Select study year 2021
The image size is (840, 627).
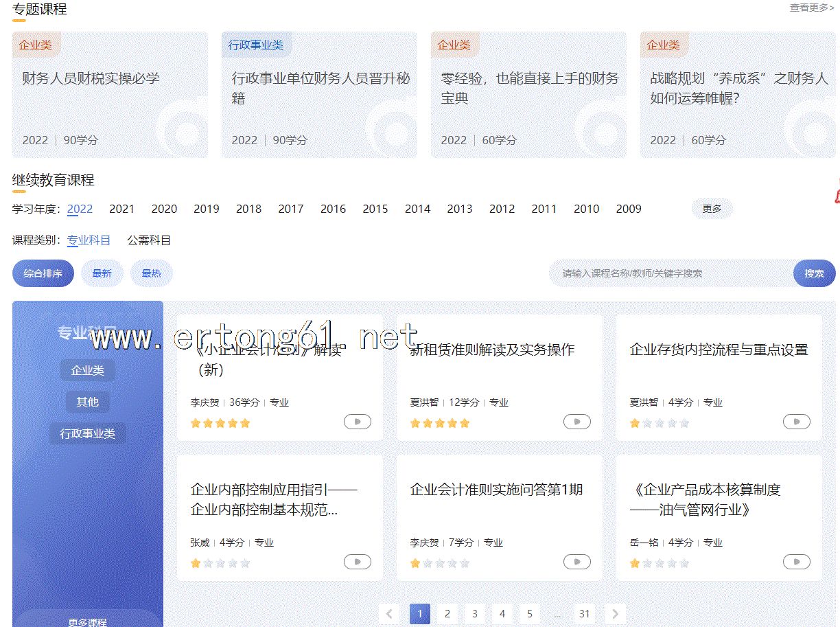click(x=121, y=209)
